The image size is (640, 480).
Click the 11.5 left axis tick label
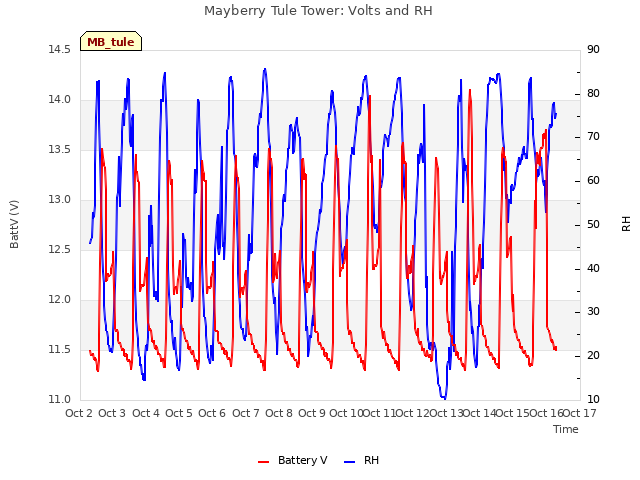(60, 350)
